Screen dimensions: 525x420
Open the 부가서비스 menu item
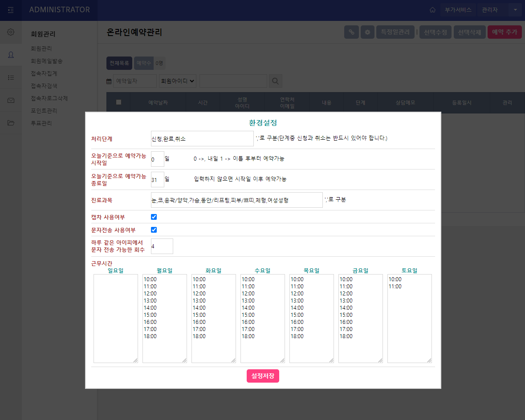point(459,9)
